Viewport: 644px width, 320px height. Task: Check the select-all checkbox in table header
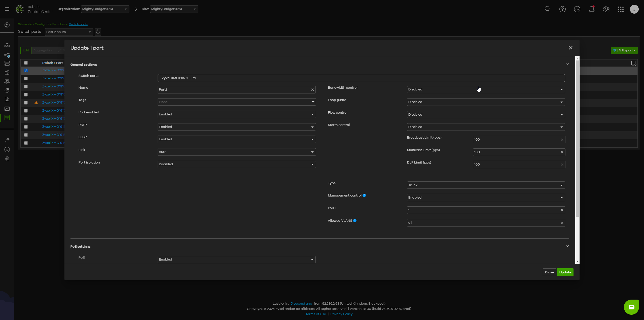26,63
